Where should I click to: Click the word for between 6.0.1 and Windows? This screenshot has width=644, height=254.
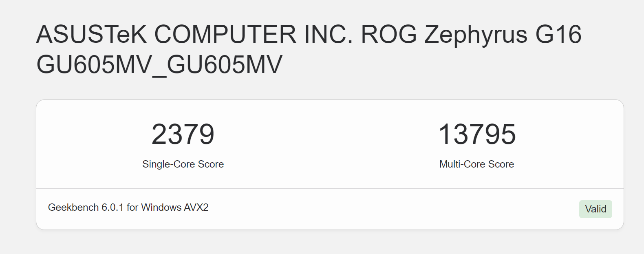click(132, 208)
